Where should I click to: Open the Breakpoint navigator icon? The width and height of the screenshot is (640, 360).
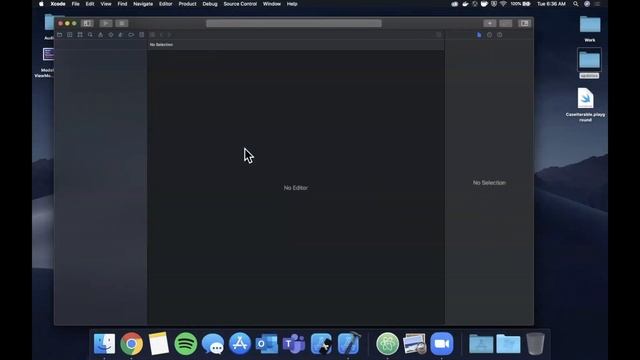[x=131, y=35]
